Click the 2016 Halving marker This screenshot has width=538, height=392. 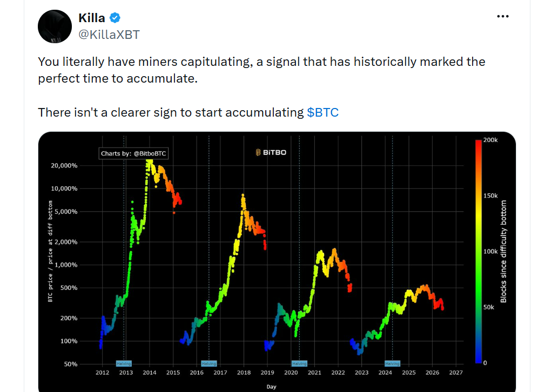tap(209, 363)
